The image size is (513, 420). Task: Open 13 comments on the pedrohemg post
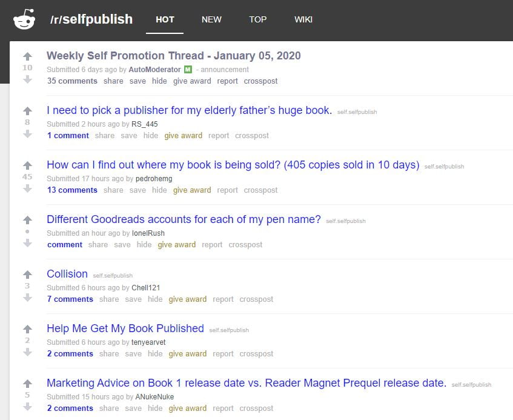coord(72,190)
